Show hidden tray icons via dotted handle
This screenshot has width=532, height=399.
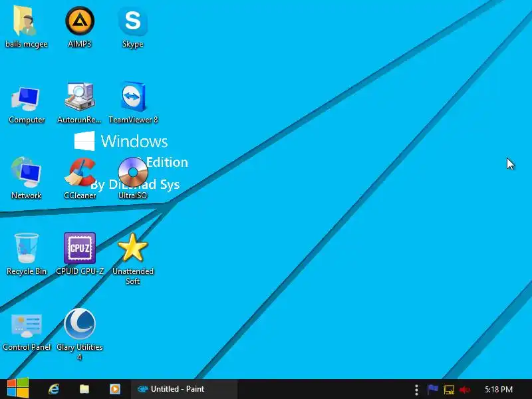click(x=416, y=390)
